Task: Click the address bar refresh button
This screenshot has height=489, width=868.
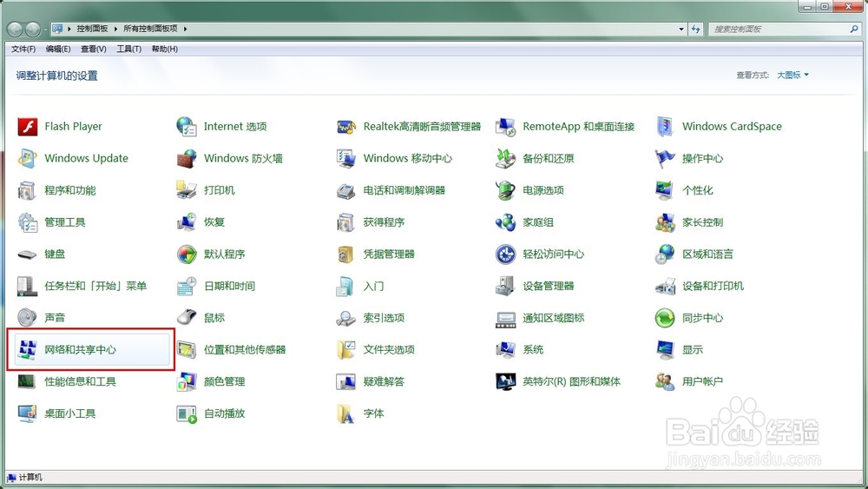Action: point(696,29)
